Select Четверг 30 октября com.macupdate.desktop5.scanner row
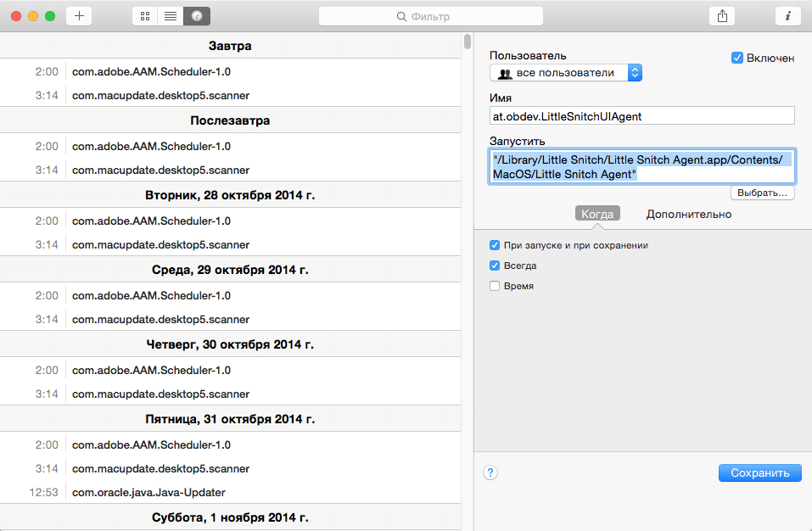Viewport: 812px width, 531px height. point(231,394)
